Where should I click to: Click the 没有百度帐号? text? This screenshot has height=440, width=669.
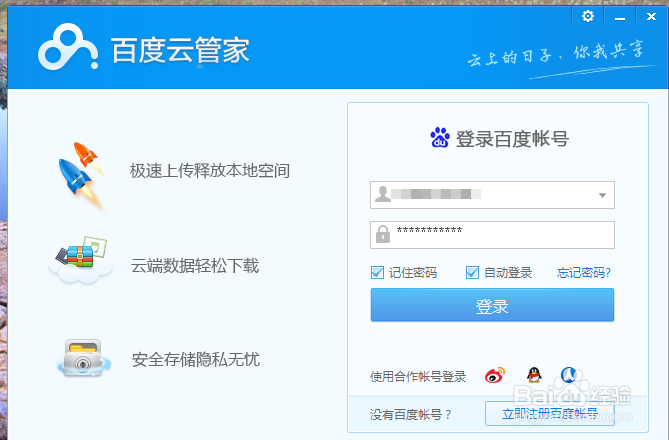[410, 414]
